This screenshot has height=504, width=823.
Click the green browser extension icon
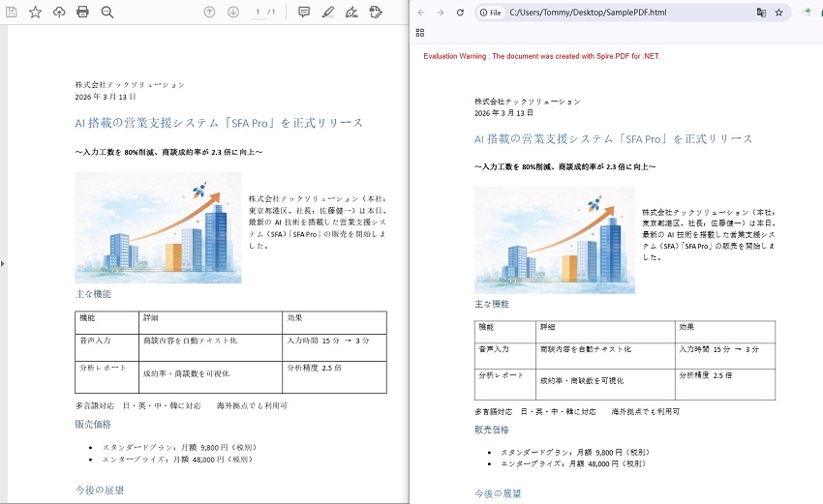pos(808,12)
